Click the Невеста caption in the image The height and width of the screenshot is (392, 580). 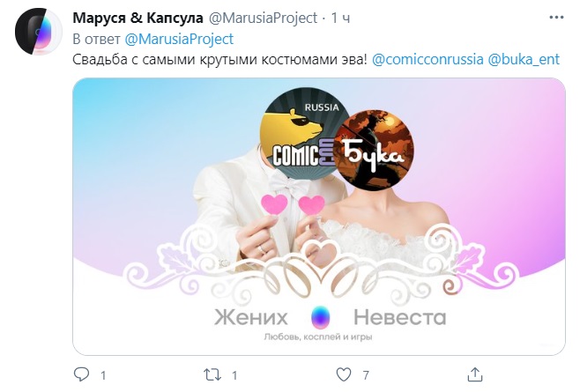(x=400, y=317)
